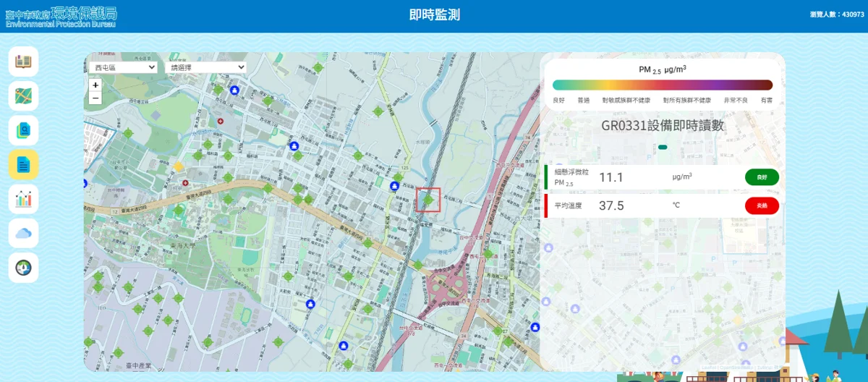Click the green 良好 status button
The image size is (868, 382).
[762, 177]
